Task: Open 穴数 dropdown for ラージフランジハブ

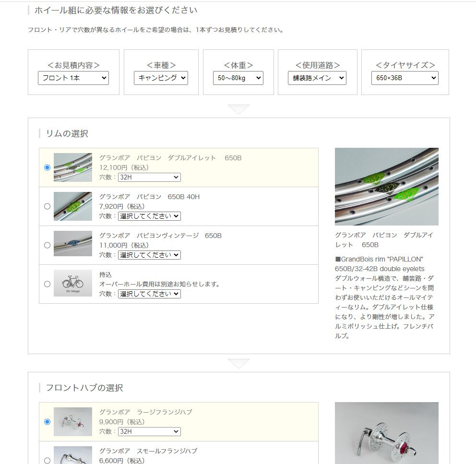Action: (x=149, y=431)
